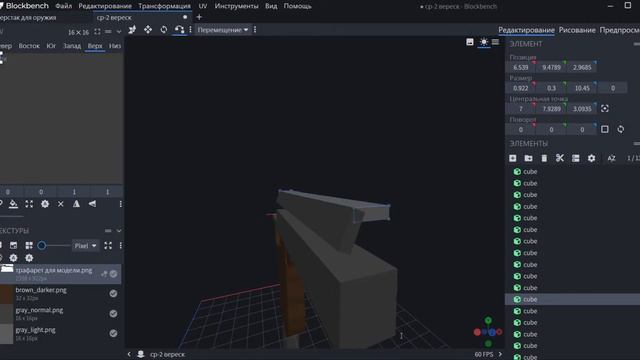
Task: Open Текстуры toolbar more-options dots
Action: point(120,245)
